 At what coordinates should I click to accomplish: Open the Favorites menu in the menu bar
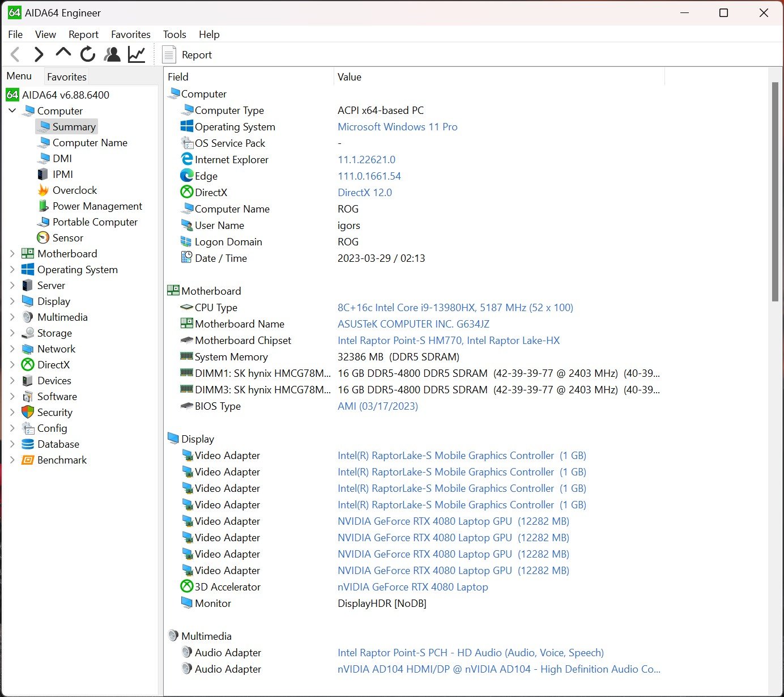point(131,35)
